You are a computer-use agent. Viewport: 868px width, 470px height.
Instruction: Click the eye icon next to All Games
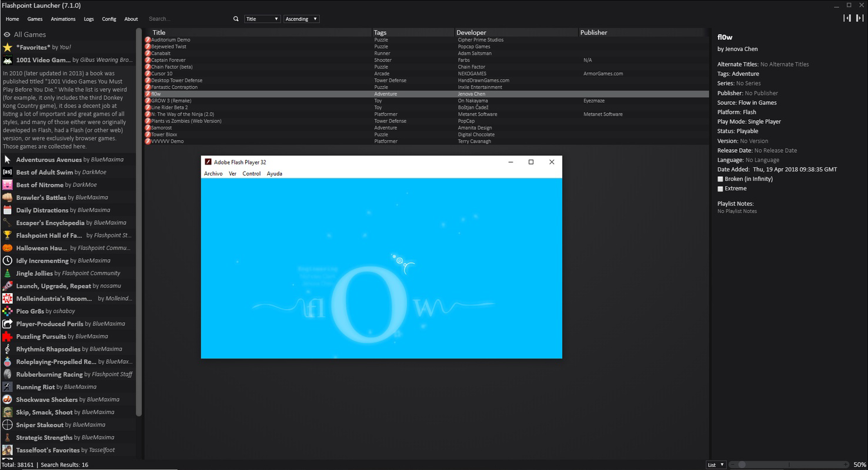pyautogui.click(x=7, y=35)
